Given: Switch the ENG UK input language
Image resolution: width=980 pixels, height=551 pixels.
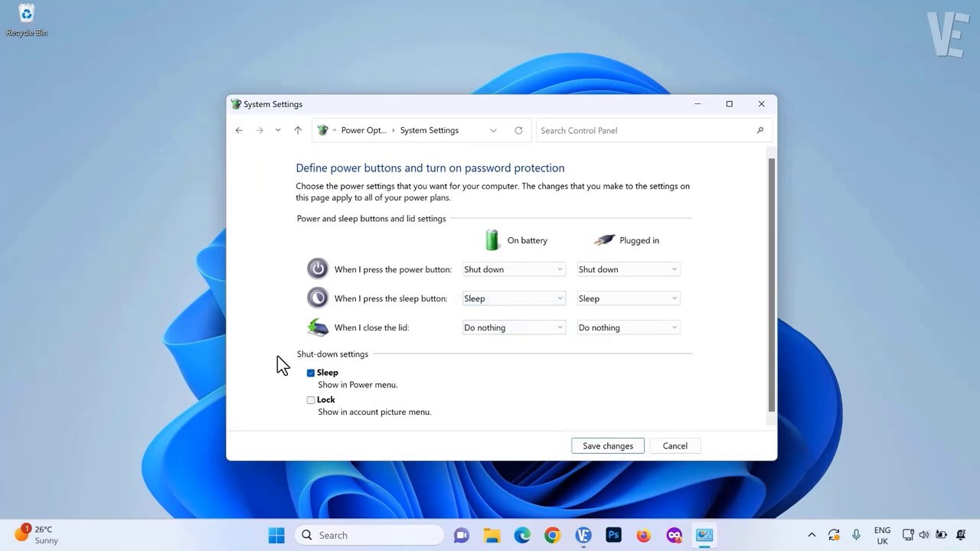Looking at the screenshot, I should click(x=882, y=535).
